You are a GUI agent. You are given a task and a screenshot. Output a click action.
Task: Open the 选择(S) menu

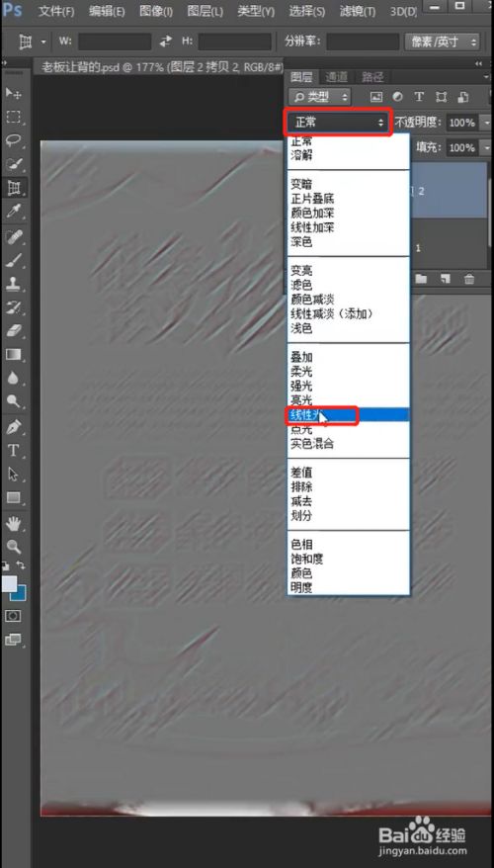(x=307, y=11)
